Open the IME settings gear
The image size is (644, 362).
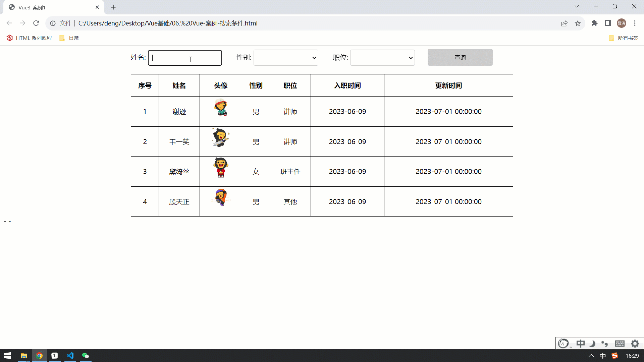(x=635, y=344)
